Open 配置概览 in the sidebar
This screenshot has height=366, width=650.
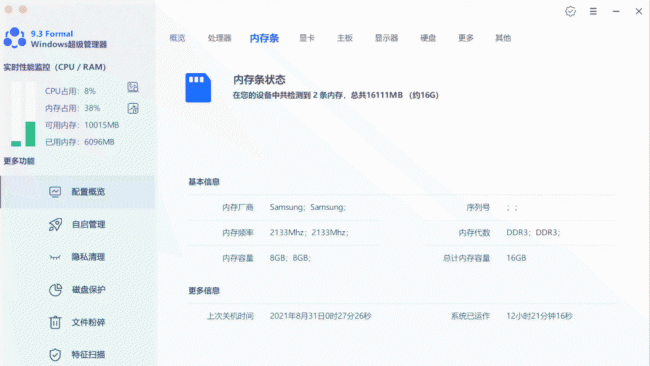[x=78, y=191]
